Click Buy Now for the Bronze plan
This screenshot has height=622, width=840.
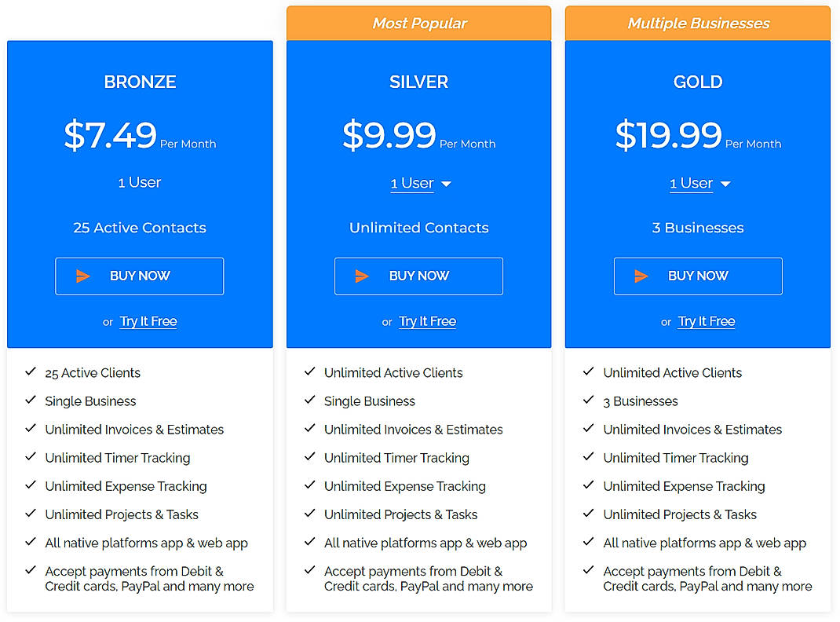[139, 276]
